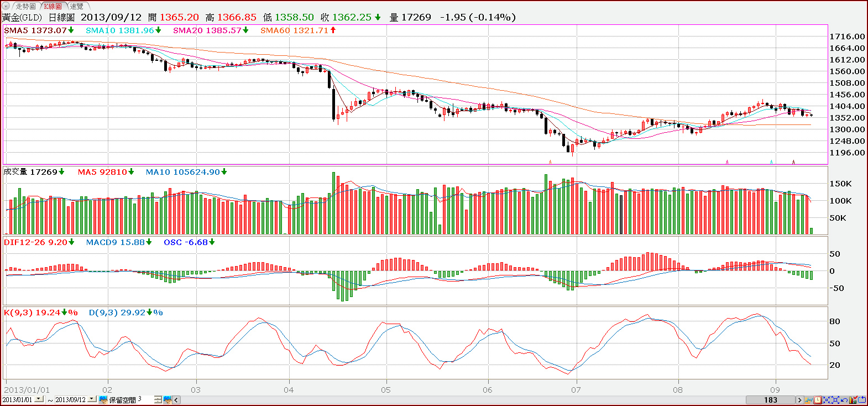Click the 1716.00 price axis label

(x=848, y=37)
